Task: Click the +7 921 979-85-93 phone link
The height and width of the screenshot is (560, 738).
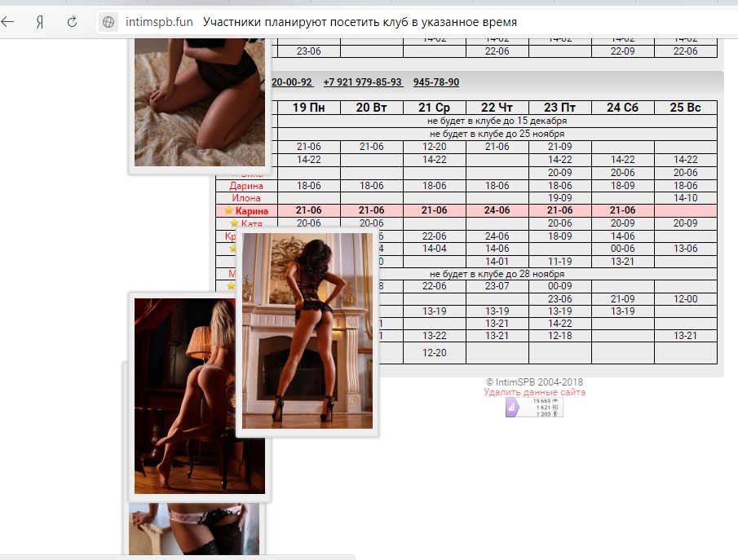Action: [362, 82]
